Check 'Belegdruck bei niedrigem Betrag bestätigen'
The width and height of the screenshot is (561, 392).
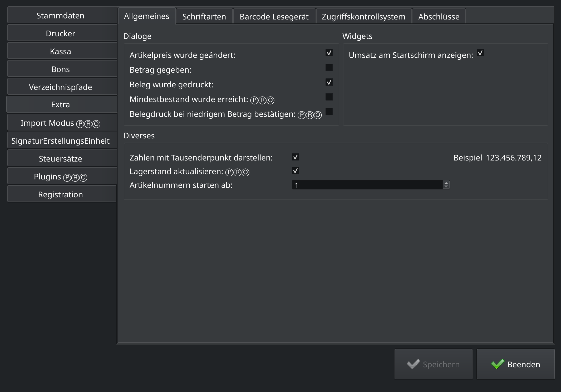(329, 112)
